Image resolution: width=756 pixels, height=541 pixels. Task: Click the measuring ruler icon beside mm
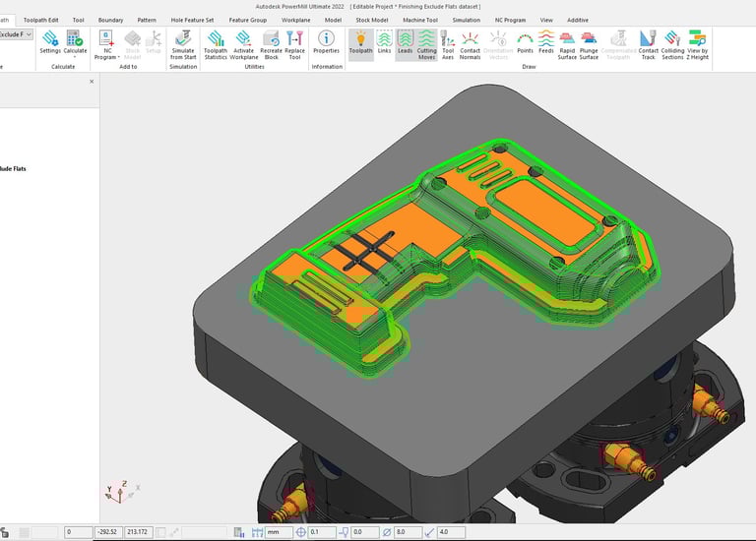click(x=257, y=532)
